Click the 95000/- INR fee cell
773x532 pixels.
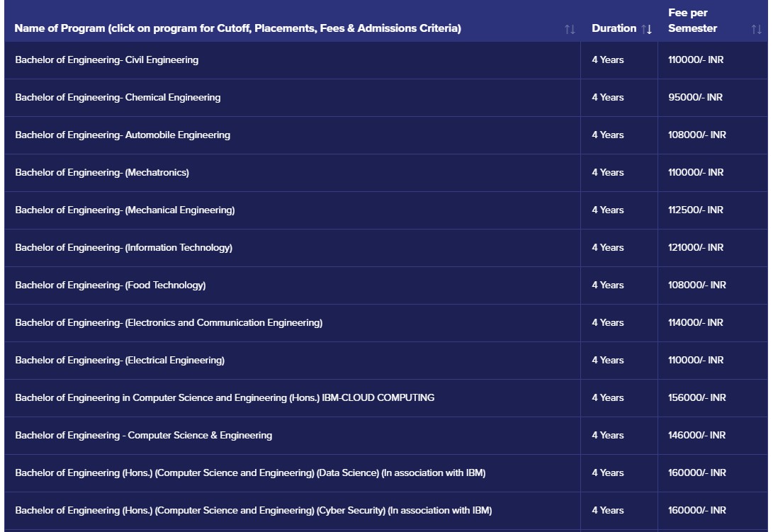(695, 98)
